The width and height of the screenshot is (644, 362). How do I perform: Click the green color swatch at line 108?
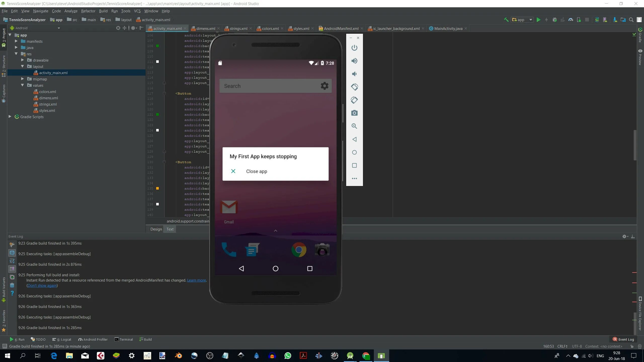(157, 46)
